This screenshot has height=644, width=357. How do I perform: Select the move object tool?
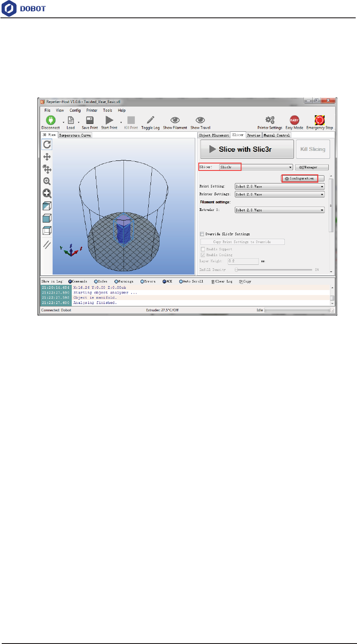coord(47,169)
